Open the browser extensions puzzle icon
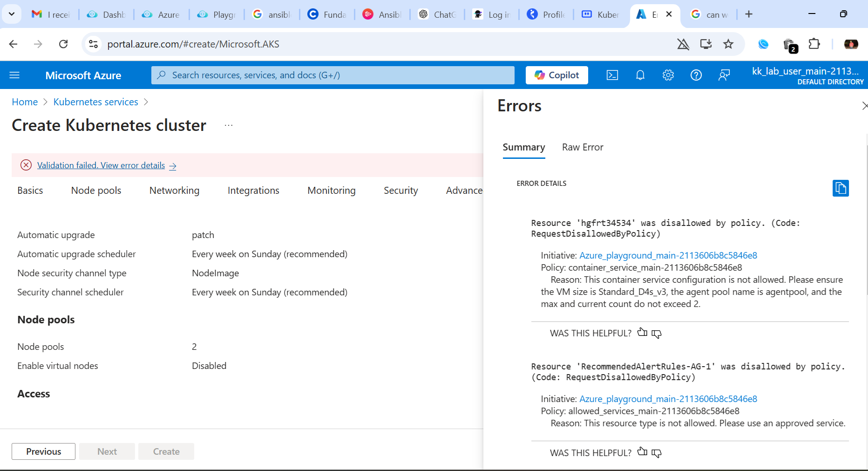Image resolution: width=868 pixels, height=471 pixels. click(814, 44)
